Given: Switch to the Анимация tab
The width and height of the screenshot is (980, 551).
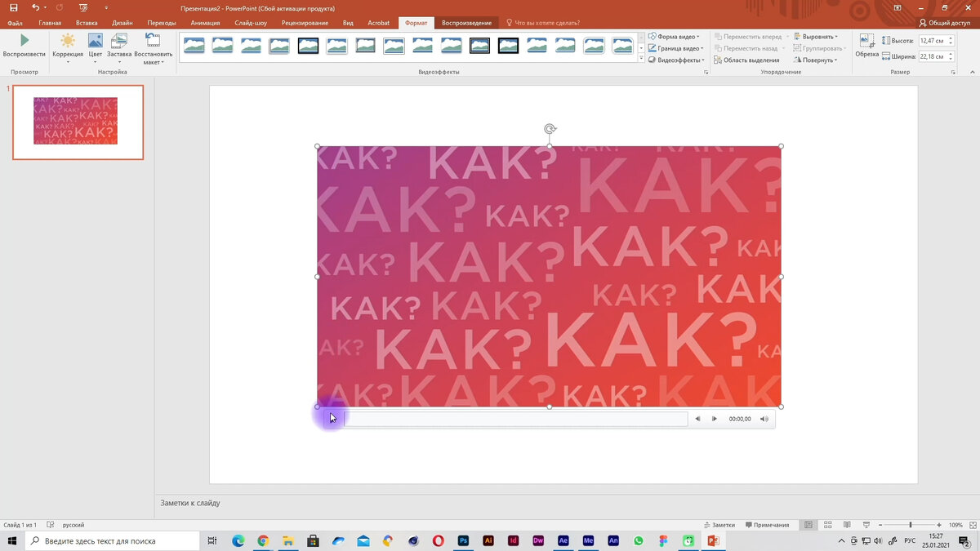Looking at the screenshot, I should pos(205,23).
